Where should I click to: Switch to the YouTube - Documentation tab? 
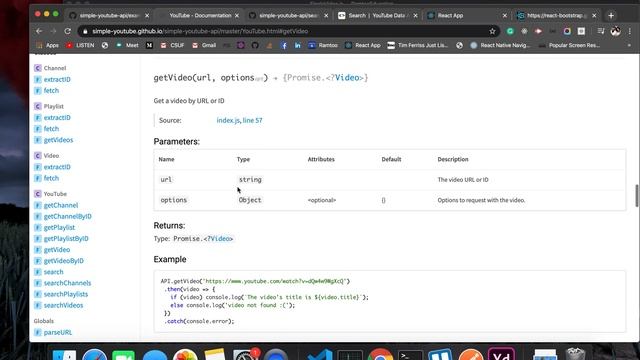click(x=200, y=16)
